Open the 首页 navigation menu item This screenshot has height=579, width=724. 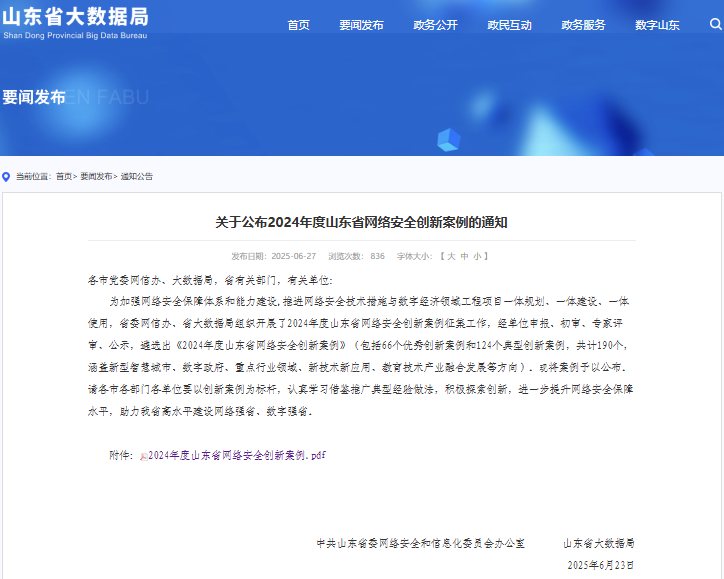[x=298, y=25]
